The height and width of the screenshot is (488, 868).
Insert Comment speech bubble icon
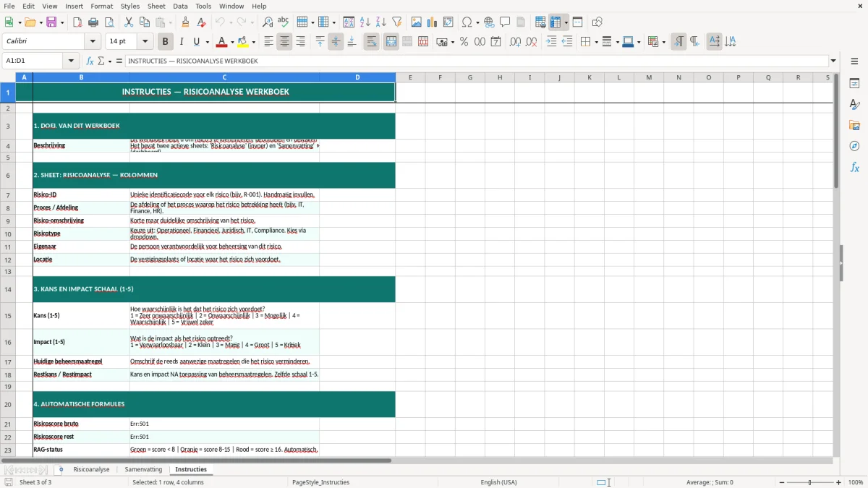(505, 22)
